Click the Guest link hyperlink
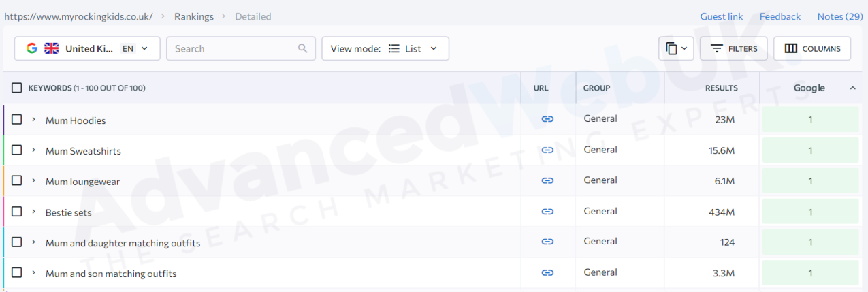Viewport: 868px width, 292px height. [721, 16]
